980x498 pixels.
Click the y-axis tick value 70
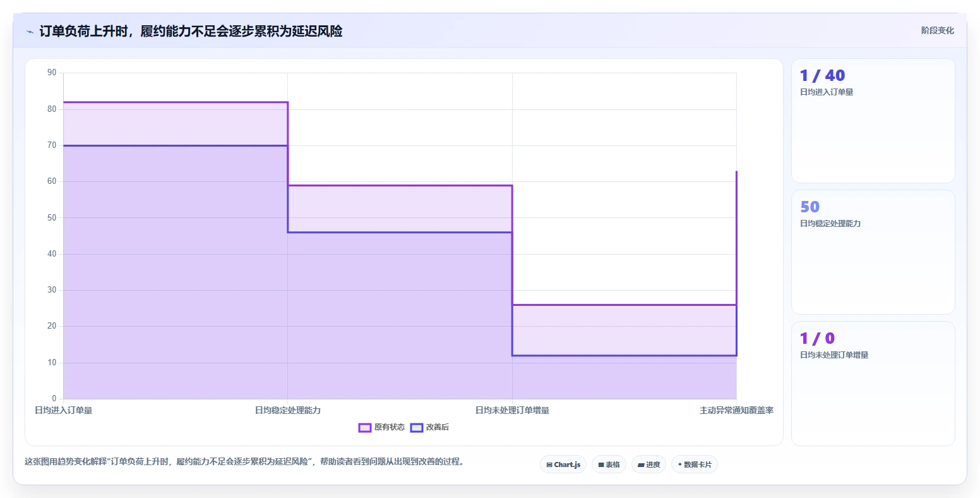52,145
